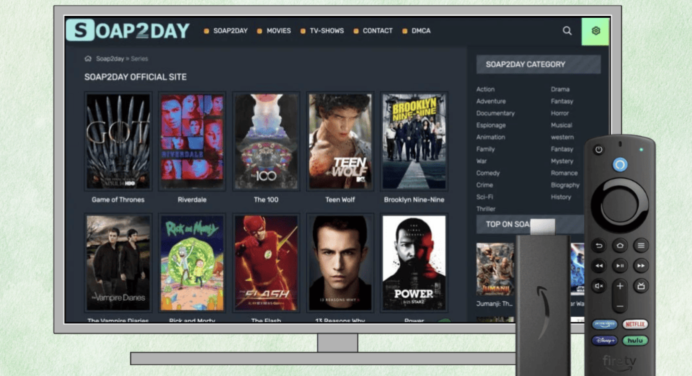Select the Adventure category
The height and width of the screenshot is (376, 692).
coord(491,101)
